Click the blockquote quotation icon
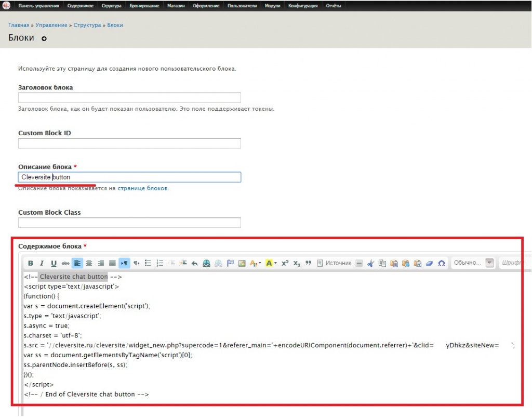The height and width of the screenshot is (417, 532). (308, 263)
